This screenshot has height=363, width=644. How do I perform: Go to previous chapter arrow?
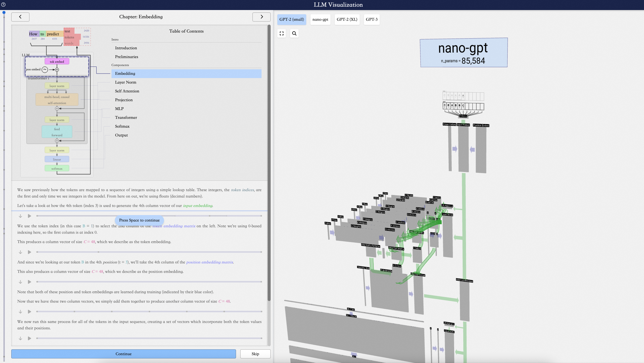[20, 17]
